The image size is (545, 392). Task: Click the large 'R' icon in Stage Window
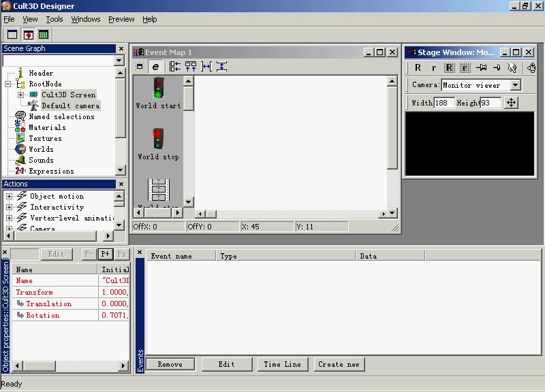coord(418,67)
